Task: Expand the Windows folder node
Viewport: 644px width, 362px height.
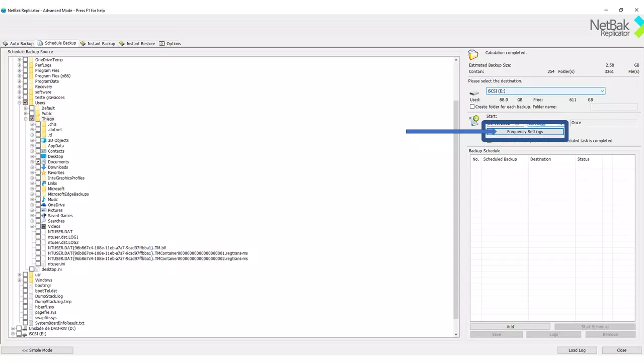Action: pos(19,280)
